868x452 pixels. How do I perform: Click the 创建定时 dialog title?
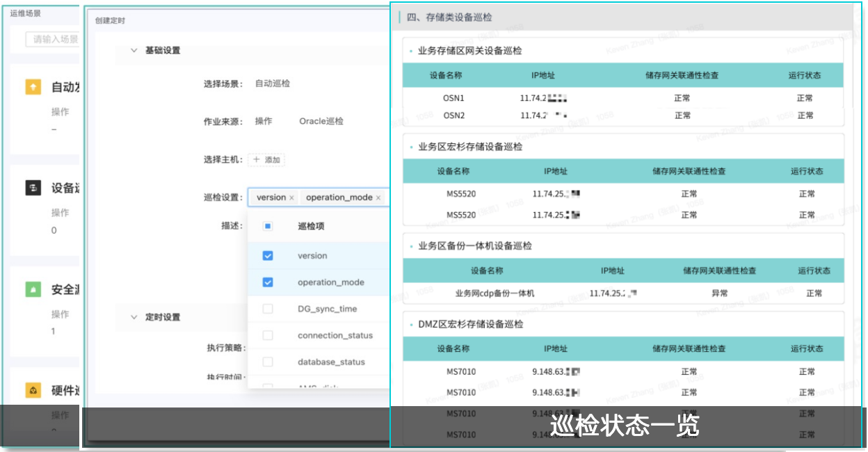(111, 21)
